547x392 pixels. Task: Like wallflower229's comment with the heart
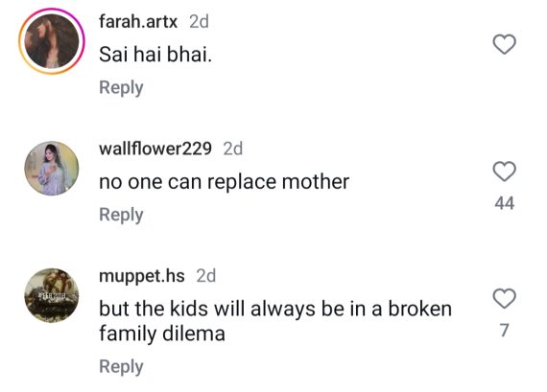(x=504, y=172)
